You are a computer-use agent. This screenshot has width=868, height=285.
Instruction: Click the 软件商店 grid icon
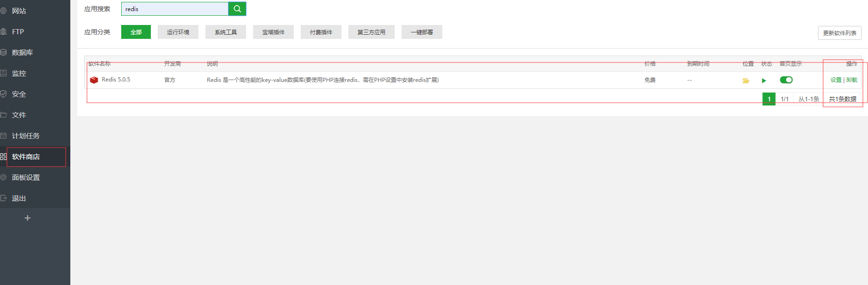click(3, 156)
